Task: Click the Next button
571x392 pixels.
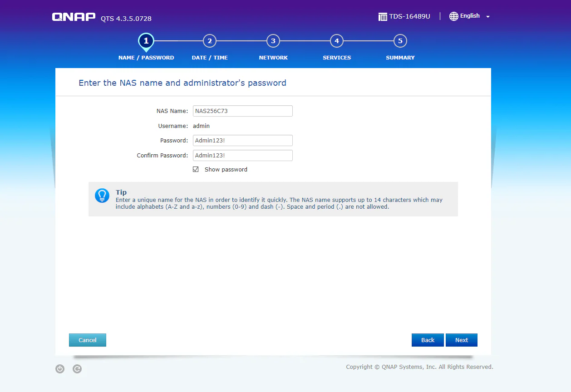Action: click(x=462, y=340)
